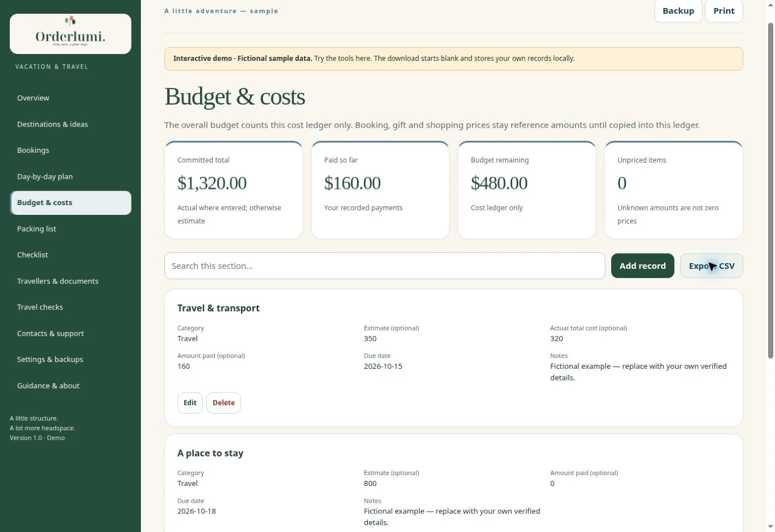775x532 pixels.
Task: Click the Backup button
Action: click(678, 11)
